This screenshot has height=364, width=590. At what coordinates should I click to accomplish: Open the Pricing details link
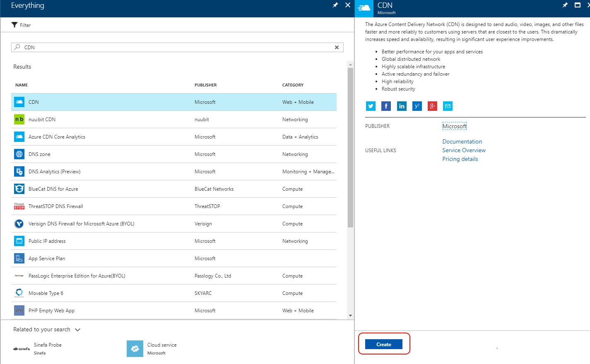click(x=460, y=159)
